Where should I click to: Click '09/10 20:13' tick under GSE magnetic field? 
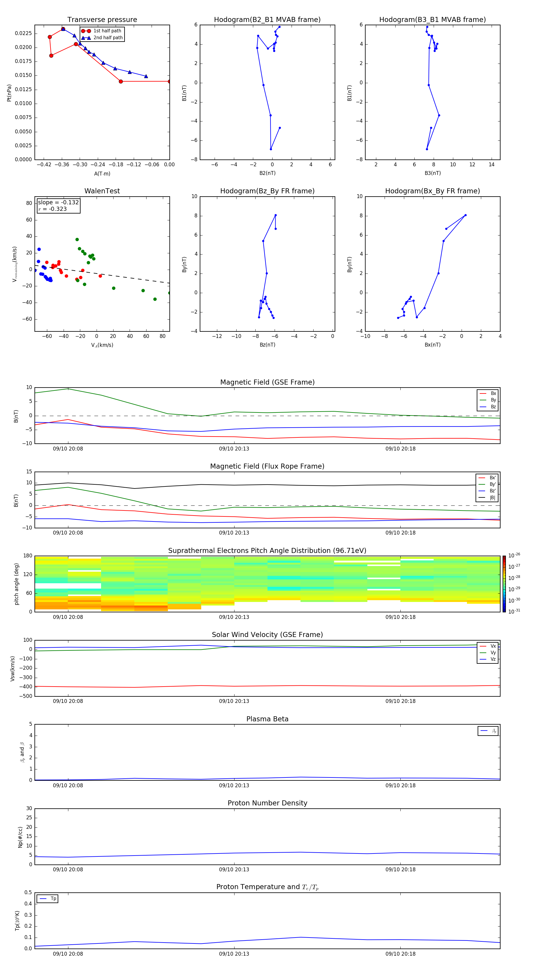click(234, 449)
